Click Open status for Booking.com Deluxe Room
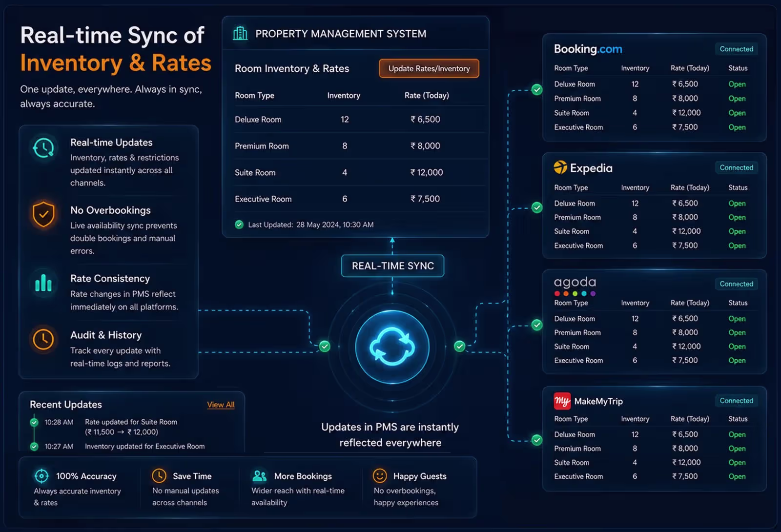 pyautogui.click(x=737, y=84)
